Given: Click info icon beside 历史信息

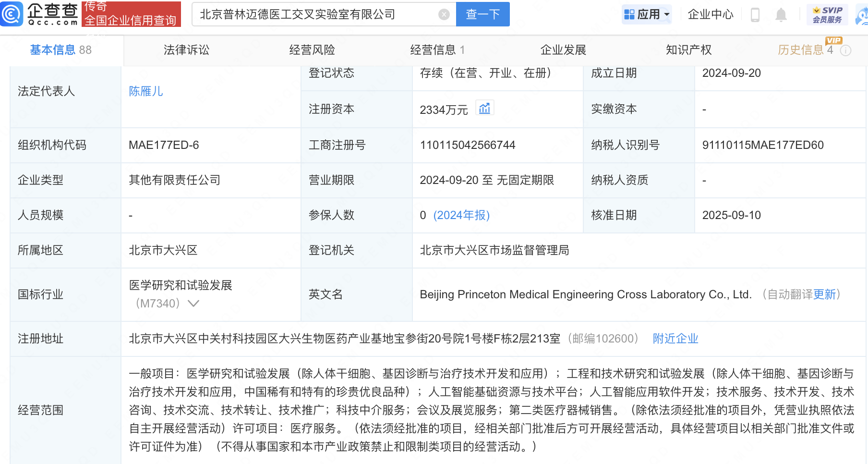Looking at the screenshot, I should pyautogui.click(x=846, y=50).
